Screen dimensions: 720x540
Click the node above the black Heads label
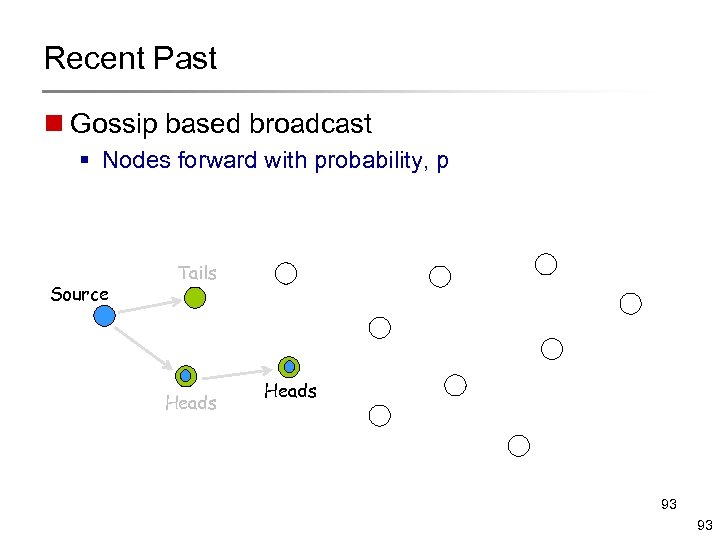click(x=289, y=367)
